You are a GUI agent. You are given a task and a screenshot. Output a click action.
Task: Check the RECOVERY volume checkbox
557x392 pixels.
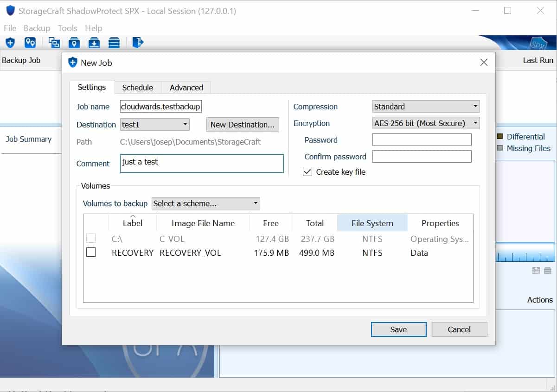pos(91,253)
